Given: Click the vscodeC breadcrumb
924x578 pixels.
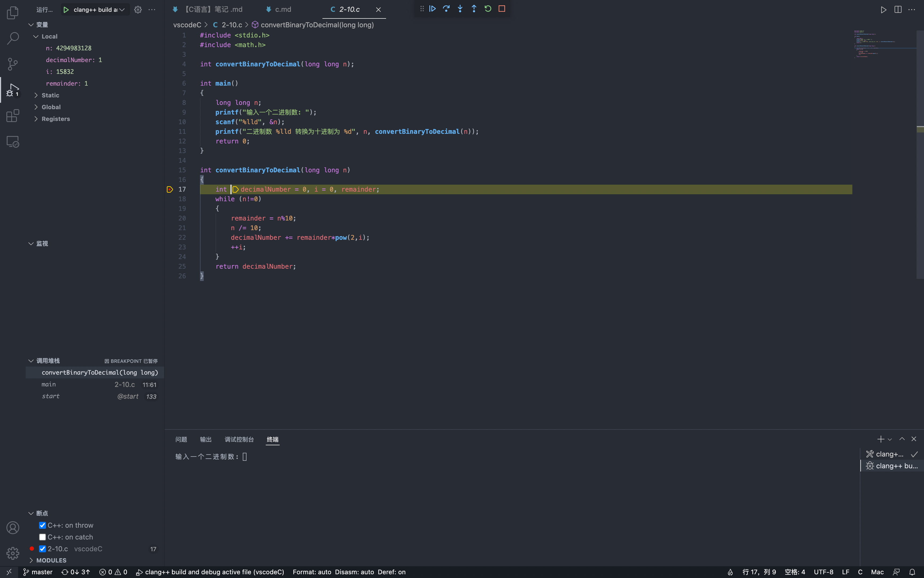Looking at the screenshot, I should [187, 25].
